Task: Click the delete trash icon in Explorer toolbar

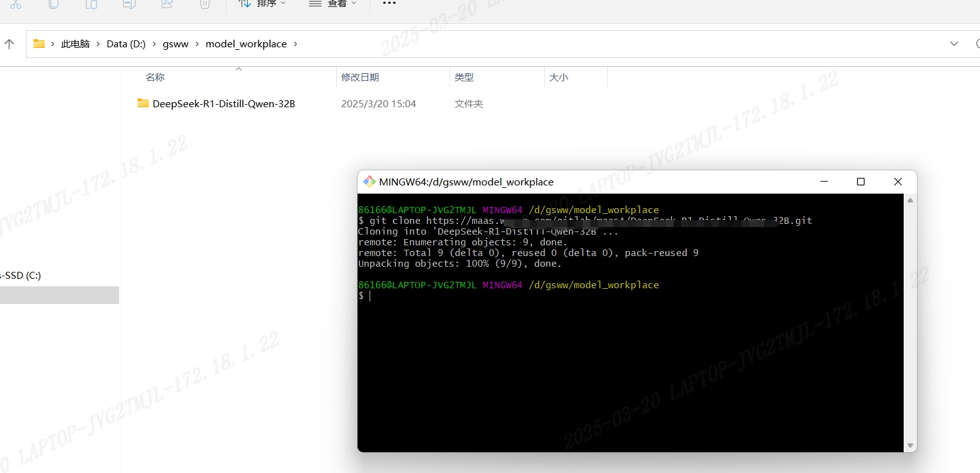Action: tap(204, 4)
